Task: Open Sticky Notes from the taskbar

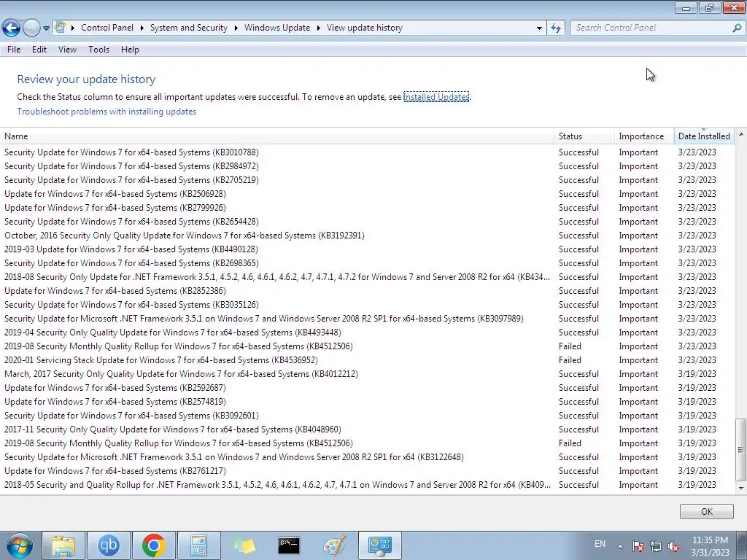Action: click(x=244, y=545)
